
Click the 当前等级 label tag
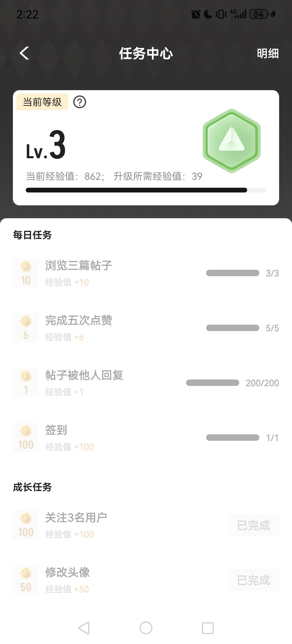(42, 102)
